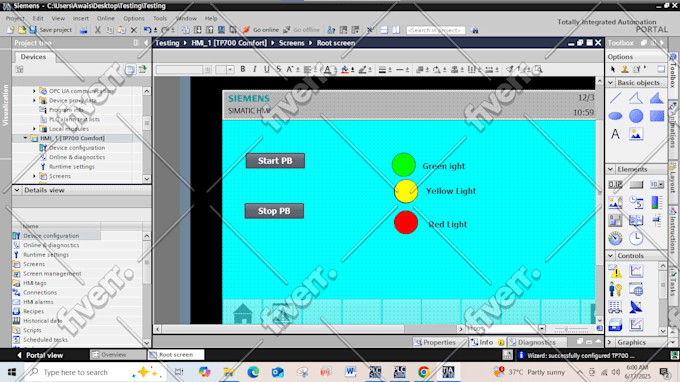Select the Text field 'A' object
The image size is (680, 382).
point(615,134)
